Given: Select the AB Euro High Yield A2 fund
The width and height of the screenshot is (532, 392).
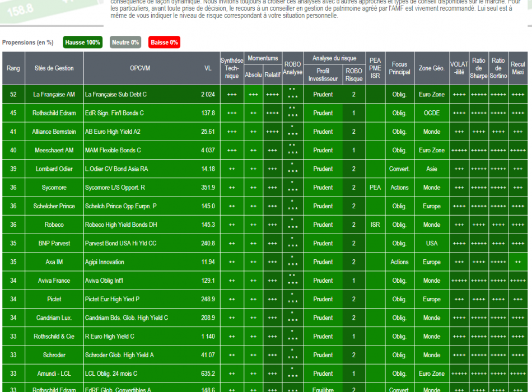Looking at the screenshot, I should [113, 132].
